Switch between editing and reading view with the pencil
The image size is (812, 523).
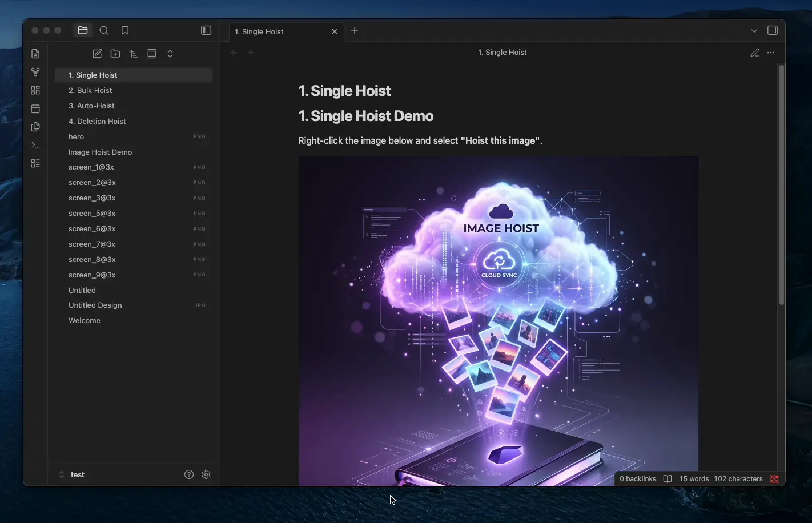pos(755,53)
